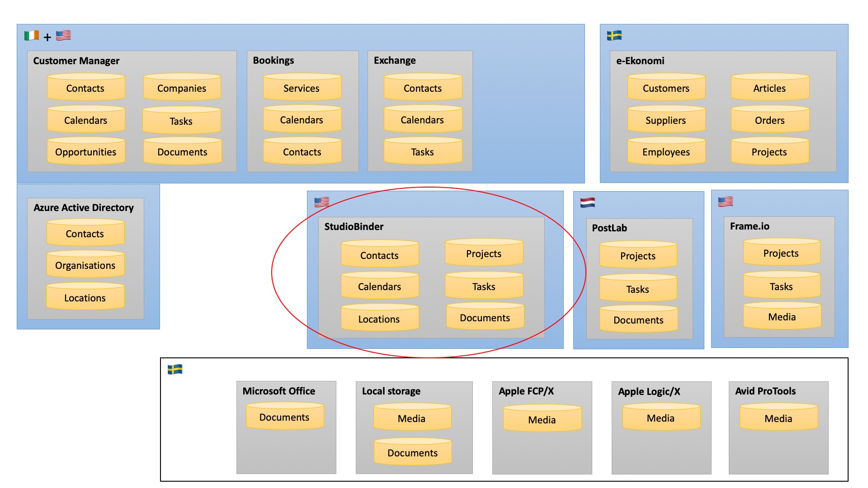Click the Irish flag icon in the top-left group
Viewport: 868px width, 488px height.
point(32,35)
